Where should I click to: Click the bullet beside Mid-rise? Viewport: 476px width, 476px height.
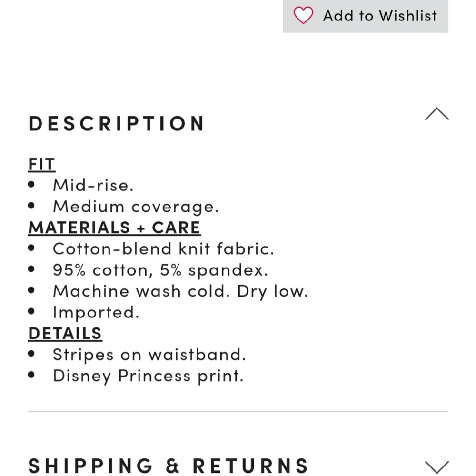32,185
